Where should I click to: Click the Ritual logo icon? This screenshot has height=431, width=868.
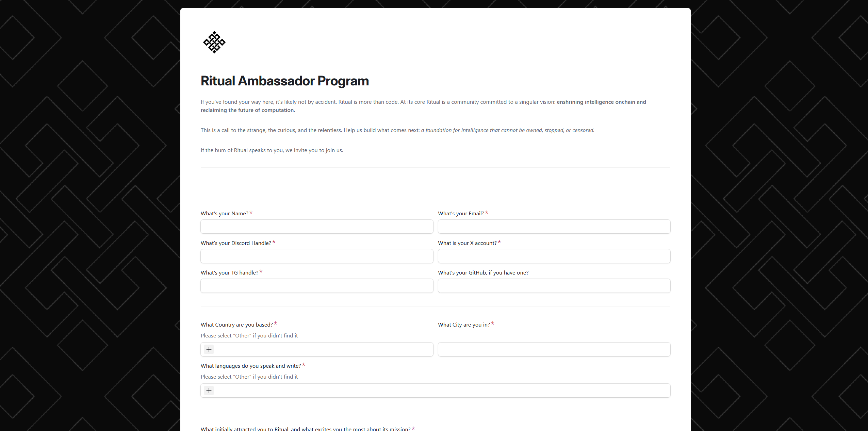coord(214,42)
